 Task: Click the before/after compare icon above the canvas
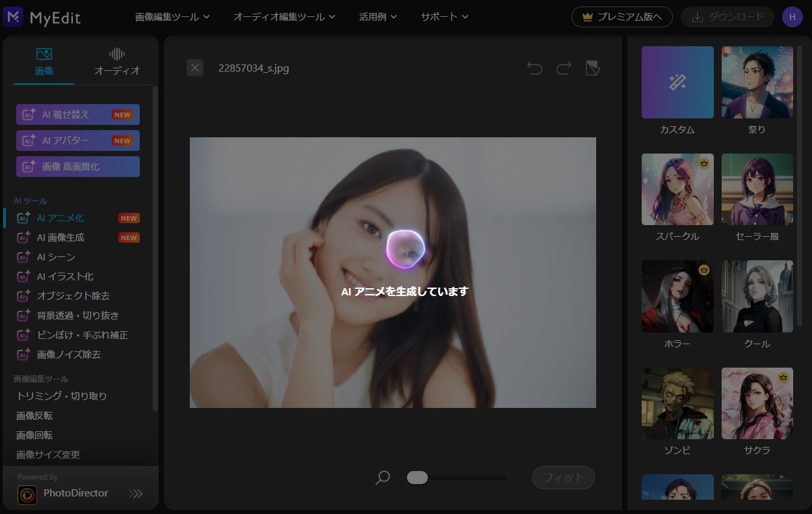(592, 68)
